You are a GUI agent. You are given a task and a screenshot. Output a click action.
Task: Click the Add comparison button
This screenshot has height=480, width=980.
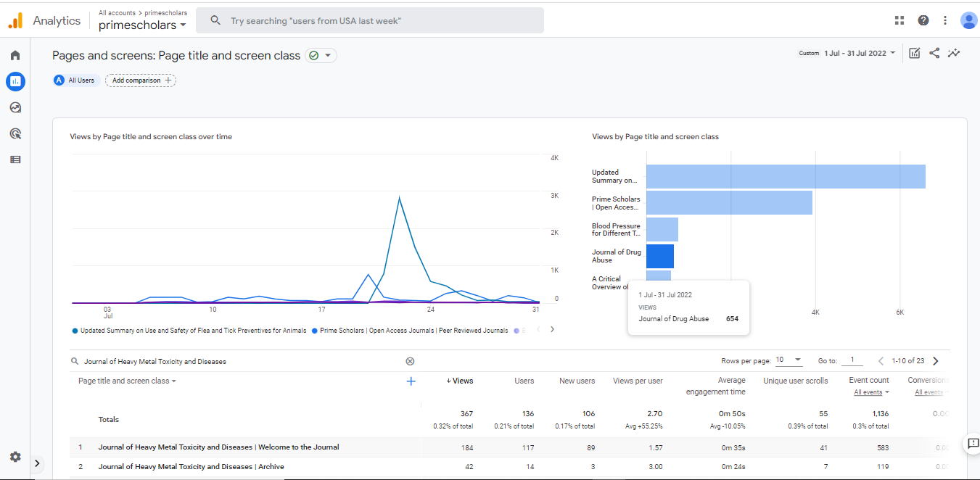[141, 80]
